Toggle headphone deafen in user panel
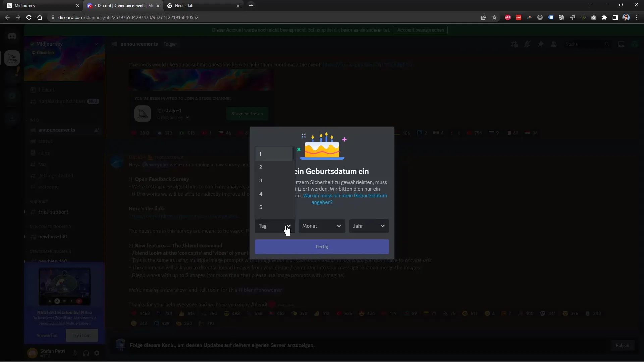 pyautogui.click(x=86, y=353)
